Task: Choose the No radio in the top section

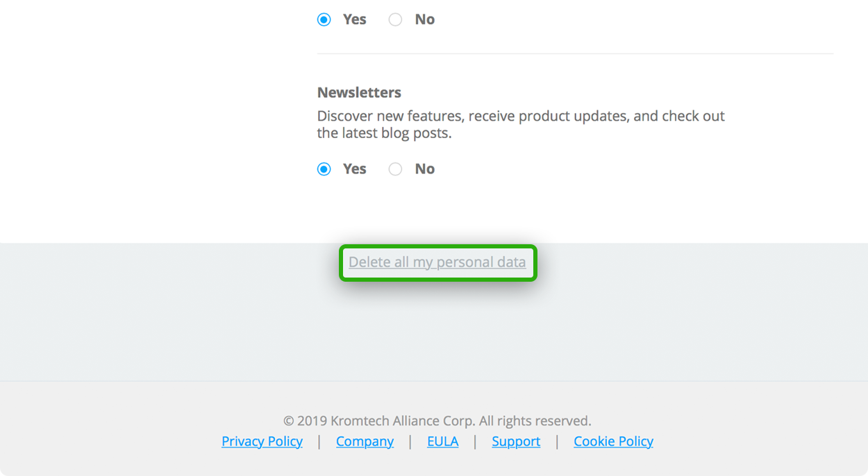Action: (395, 19)
